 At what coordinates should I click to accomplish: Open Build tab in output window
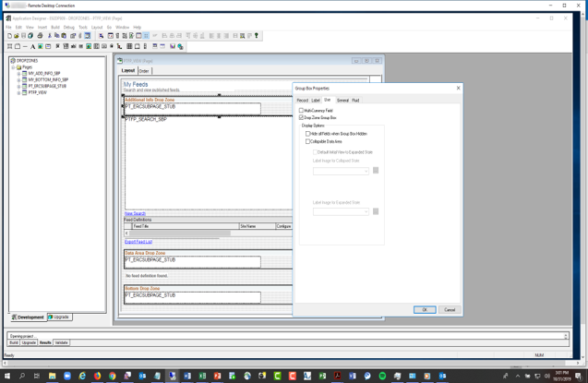(14, 342)
